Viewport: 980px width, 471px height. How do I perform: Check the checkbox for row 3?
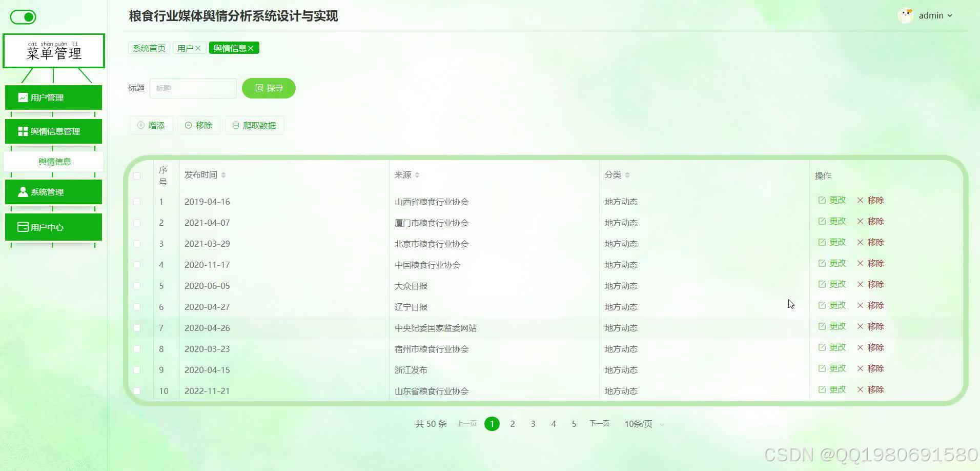pos(137,244)
